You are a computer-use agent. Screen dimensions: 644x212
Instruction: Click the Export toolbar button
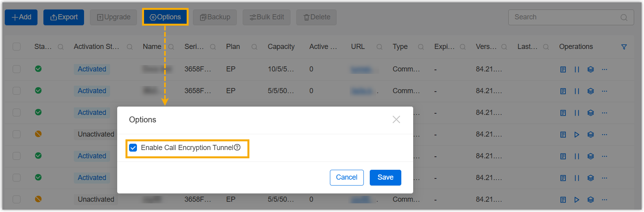coord(64,17)
